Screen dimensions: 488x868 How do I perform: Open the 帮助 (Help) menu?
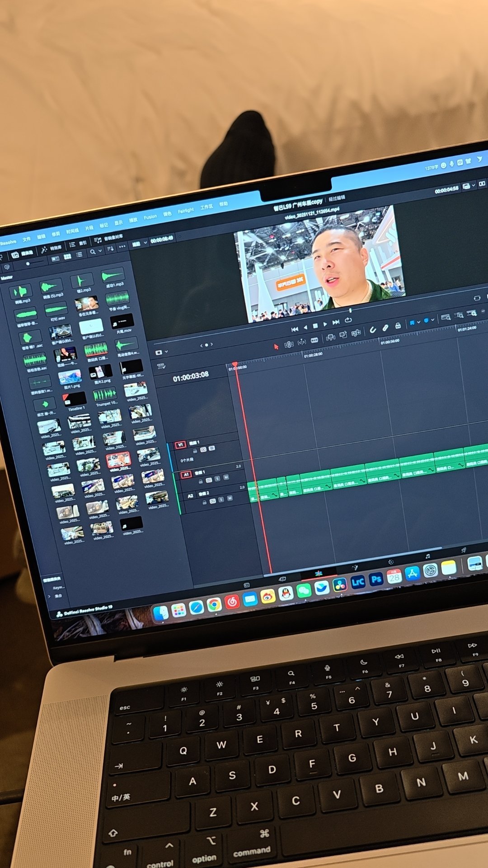(x=224, y=204)
